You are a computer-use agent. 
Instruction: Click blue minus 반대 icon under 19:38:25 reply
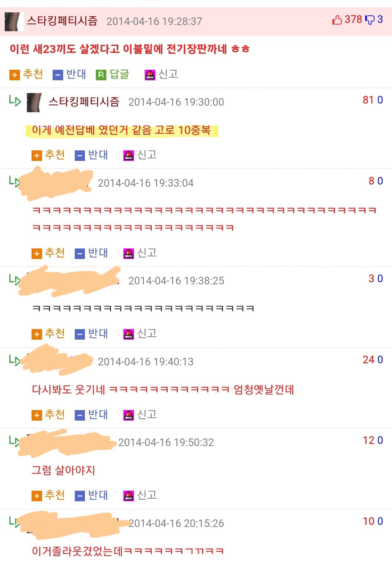pos(80,334)
